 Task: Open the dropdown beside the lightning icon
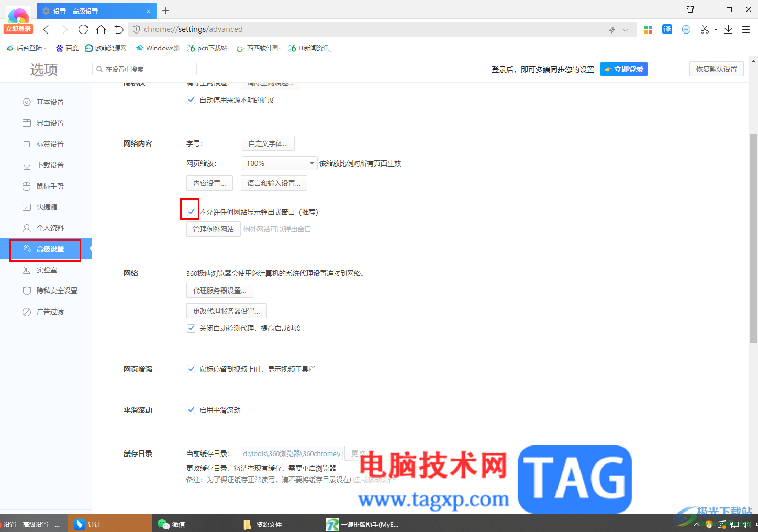coord(624,30)
